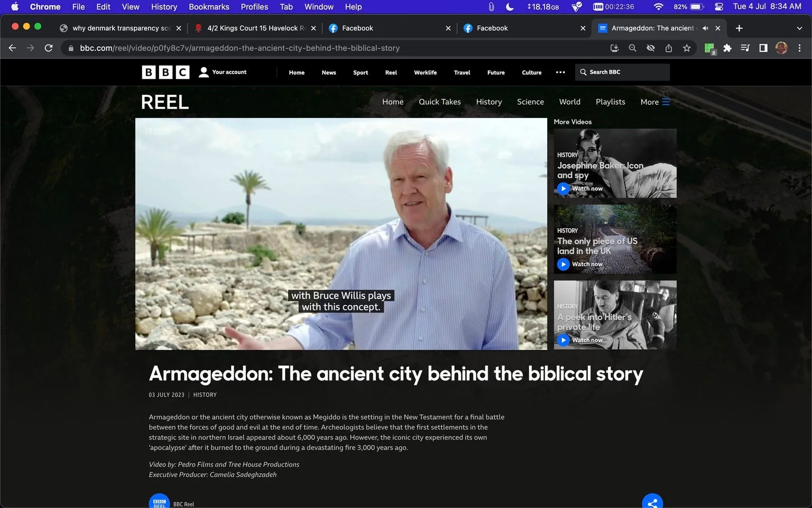Click the zoom magnifier icon in address bar
The image size is (812, 508).
pos(632,48)
